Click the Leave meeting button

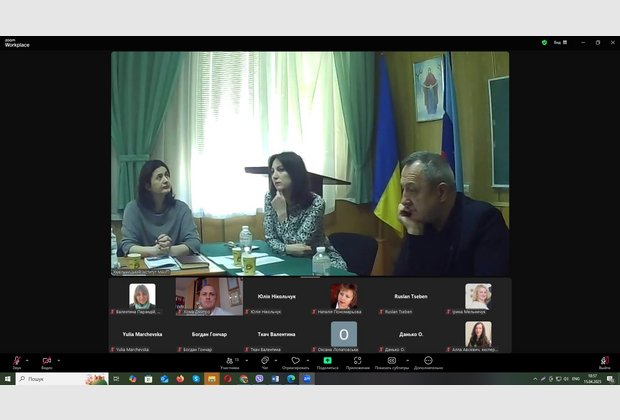604,361
